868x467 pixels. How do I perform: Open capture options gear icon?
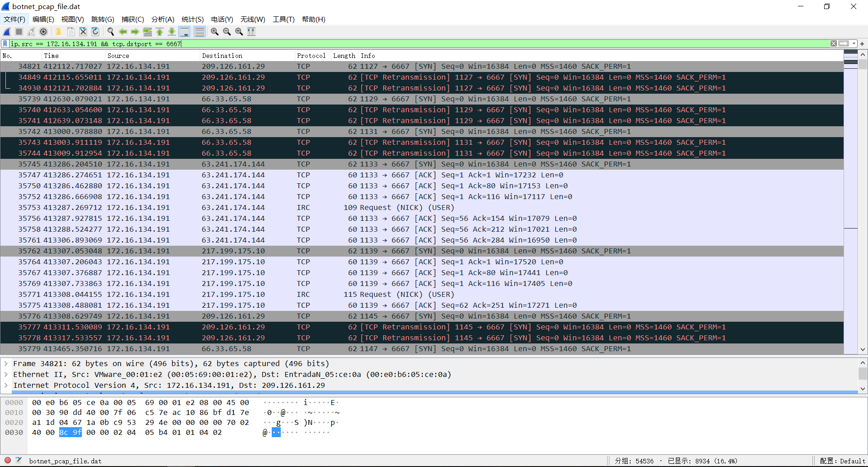(43, 32)
